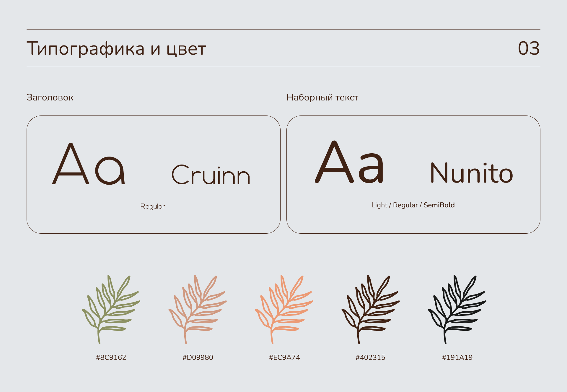Click the Типографика и цвет heading

(x=116, y=48)
